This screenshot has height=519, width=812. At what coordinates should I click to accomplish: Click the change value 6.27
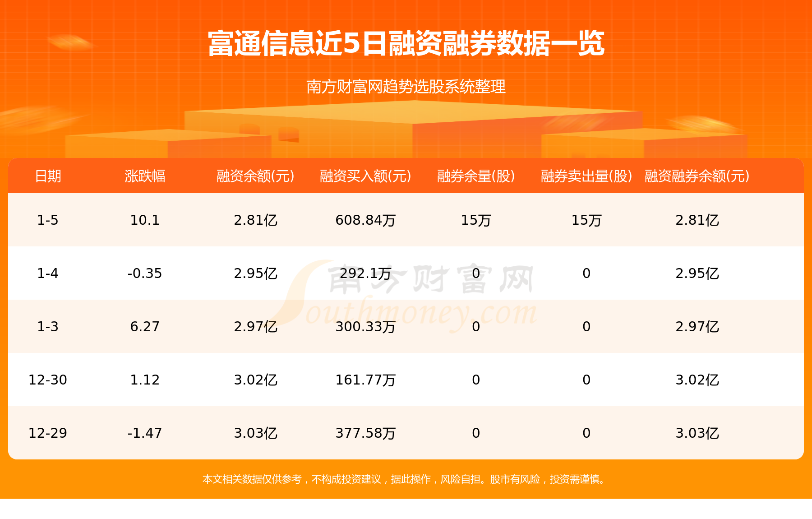coord(145,327)
